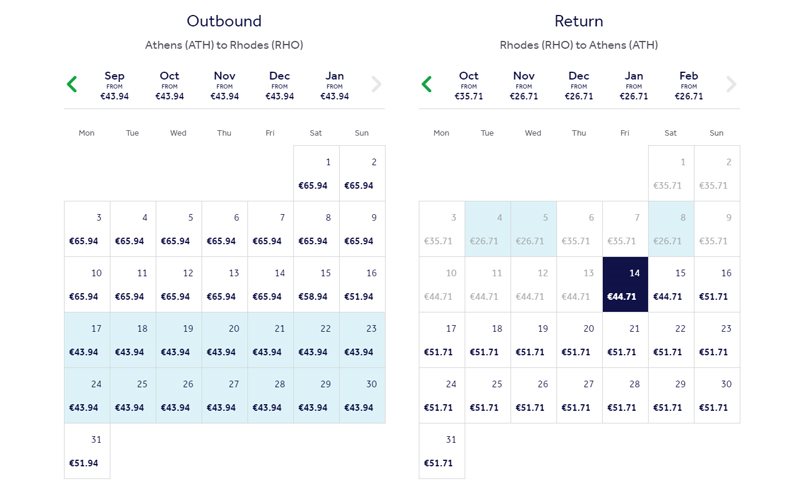Select Outbound date 1 at €65.94

coord(317,173)
